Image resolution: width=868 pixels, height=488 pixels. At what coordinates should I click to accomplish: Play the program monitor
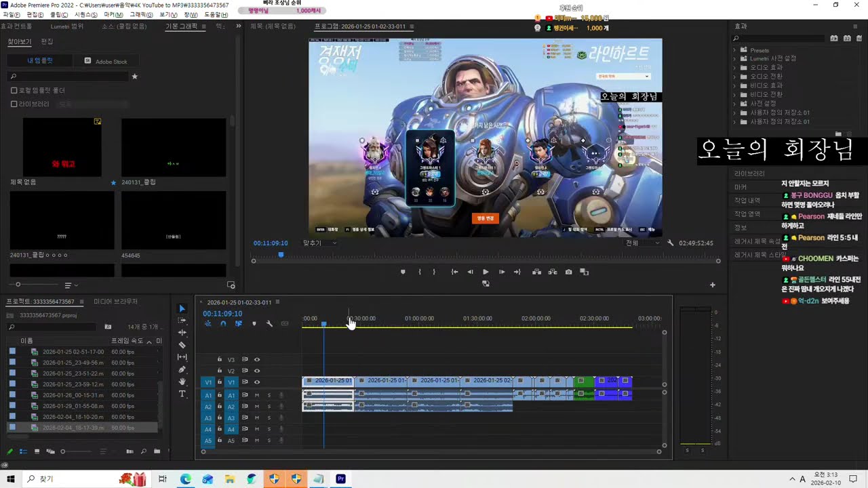coord(486,272)
